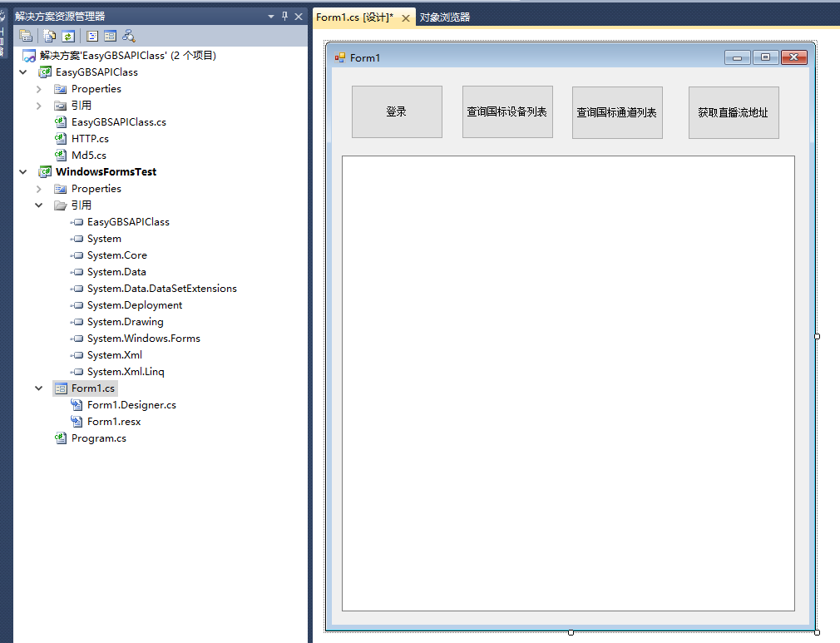Select the EasyGBSAPIClass project icon
This screenshot has height=643, width=840.
pyautogui.click(x=45, y=72)
